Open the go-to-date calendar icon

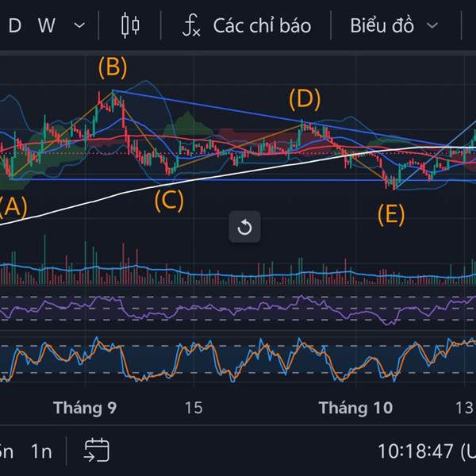[x=97, y=450]
